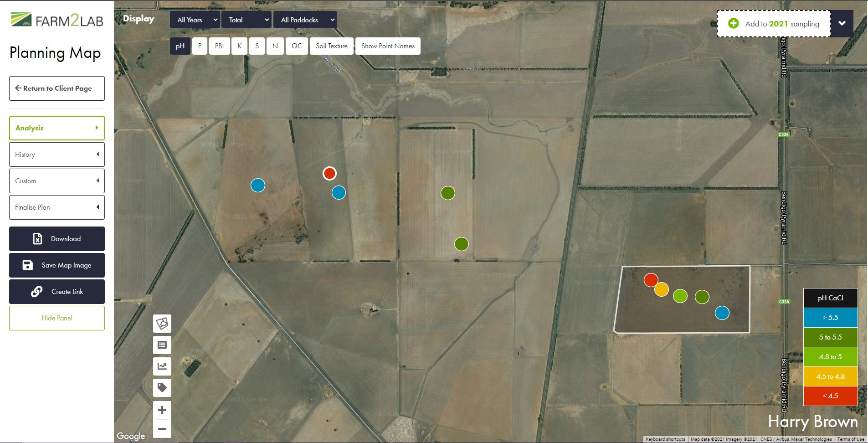Open the trend chart icon

click(162, 366)
